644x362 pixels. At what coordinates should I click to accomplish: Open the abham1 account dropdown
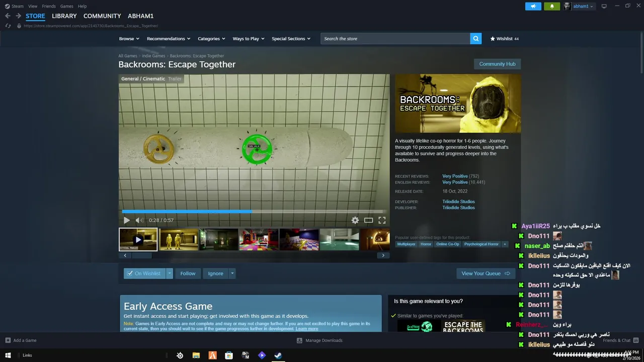579,6
